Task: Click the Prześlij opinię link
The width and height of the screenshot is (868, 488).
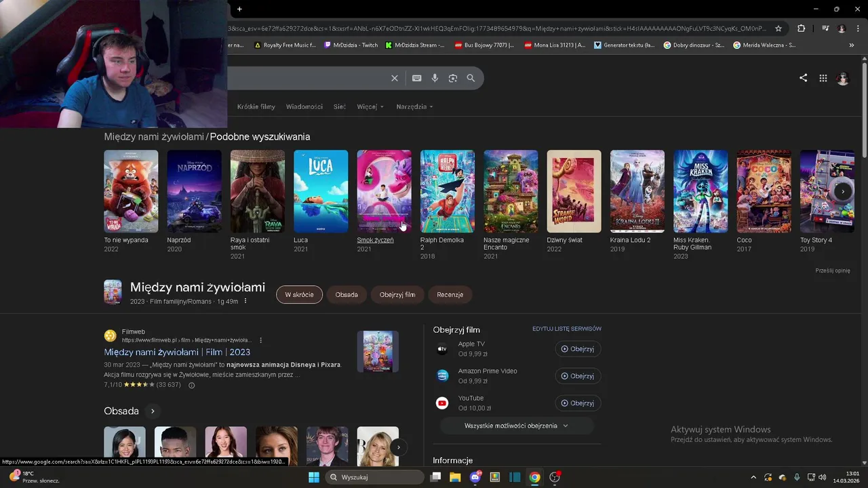Action: (x=833, y=270)
